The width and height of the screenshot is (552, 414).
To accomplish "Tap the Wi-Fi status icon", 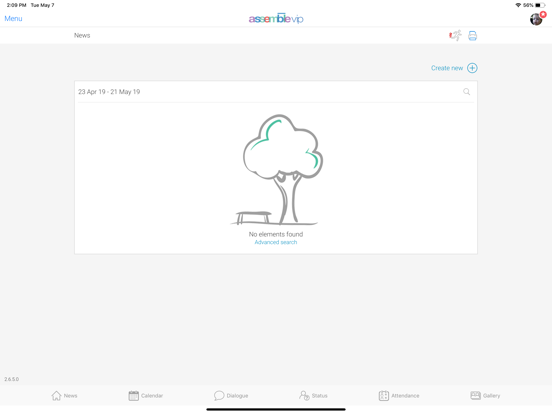I will point(518,5).
